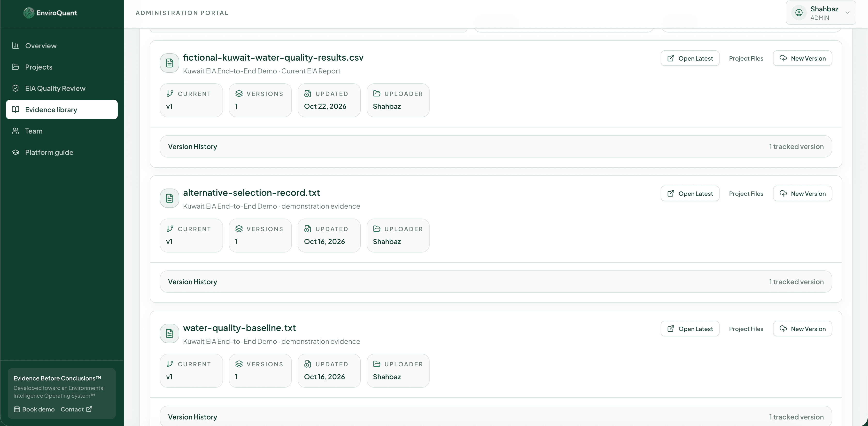Click the calendar icon next to Book demo
868x426 pixels.
click(x=17, y=409)
